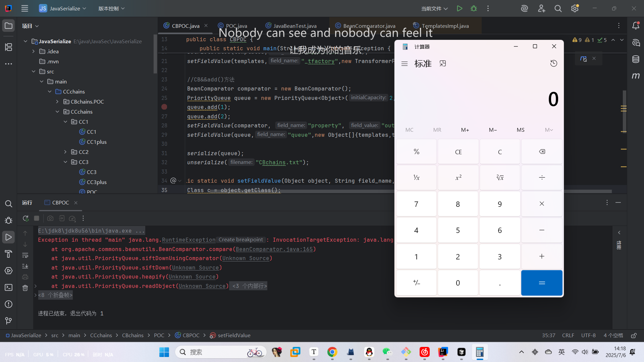Click the IDE notifications bell icon

pos(636,26)
